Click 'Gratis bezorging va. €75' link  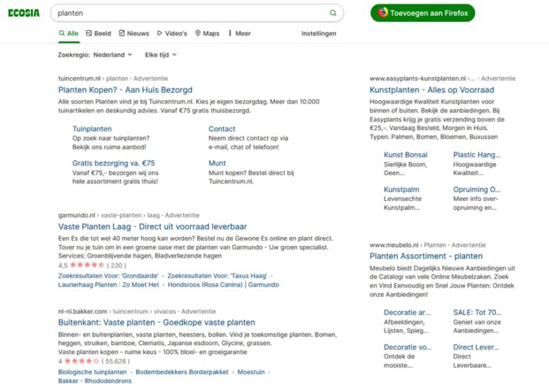coord(113,163)
